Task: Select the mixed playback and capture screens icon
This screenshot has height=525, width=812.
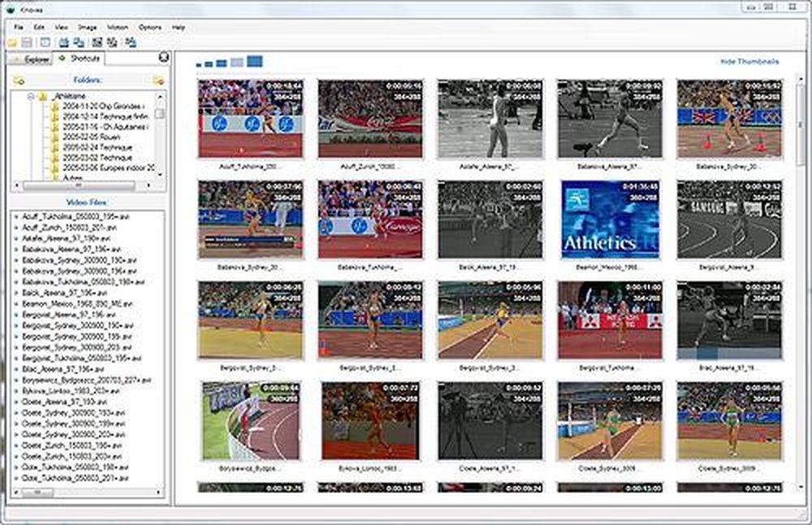Action: [x=131, y=42]
